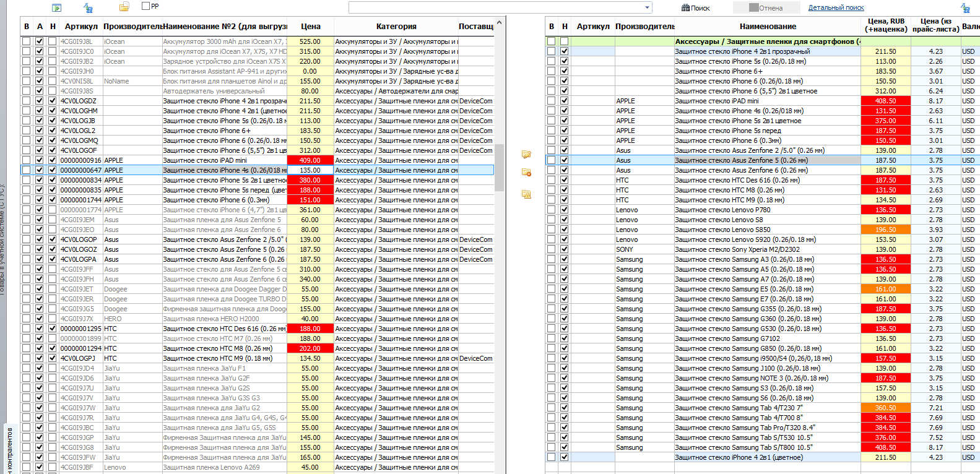980x474 pixels.
Task: Toggle the Н checkbox for article 00000000916
Action: click(x=53, y=160)
